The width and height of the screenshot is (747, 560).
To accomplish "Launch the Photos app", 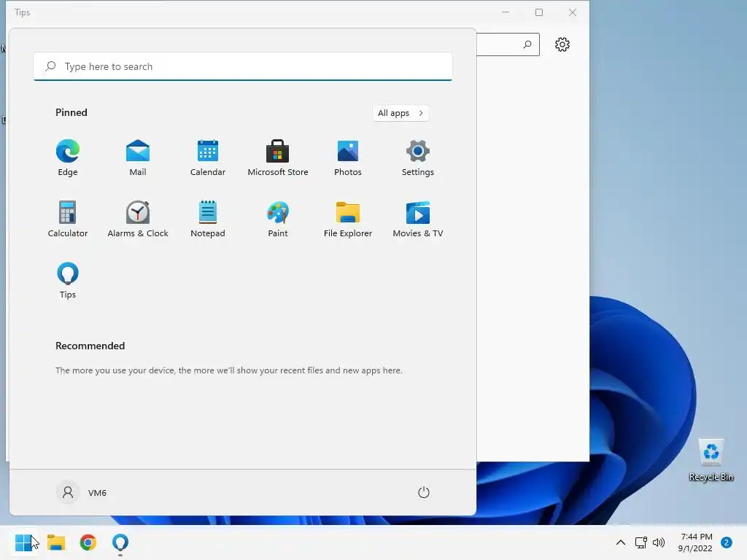I will (x=348, y=157).
